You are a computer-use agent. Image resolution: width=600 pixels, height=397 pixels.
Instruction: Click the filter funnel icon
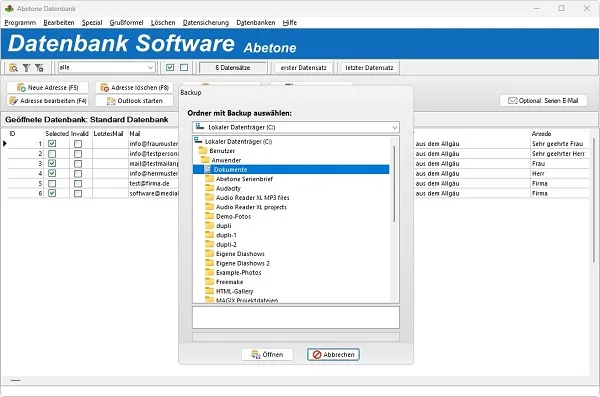[x=26, y=68]
